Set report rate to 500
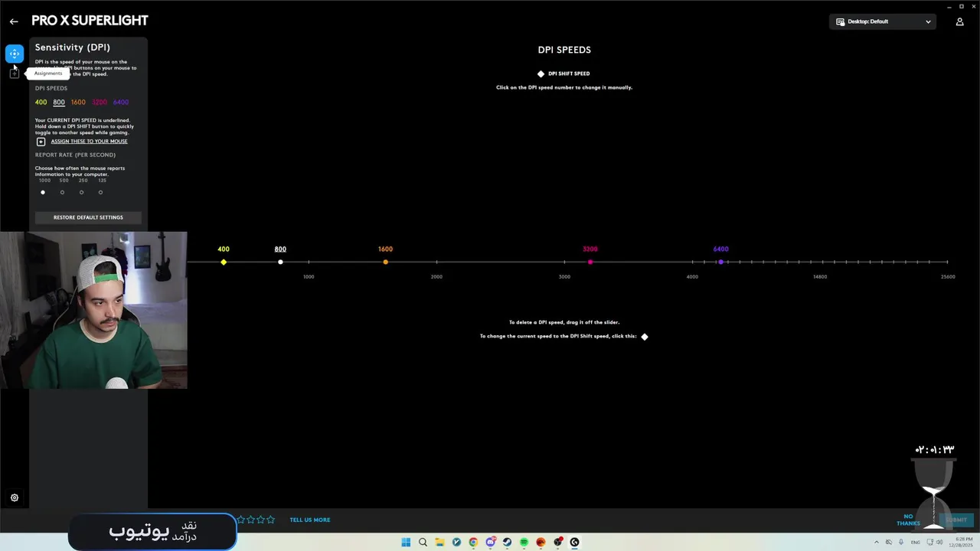The image size is (980, 551). [62, 192]
